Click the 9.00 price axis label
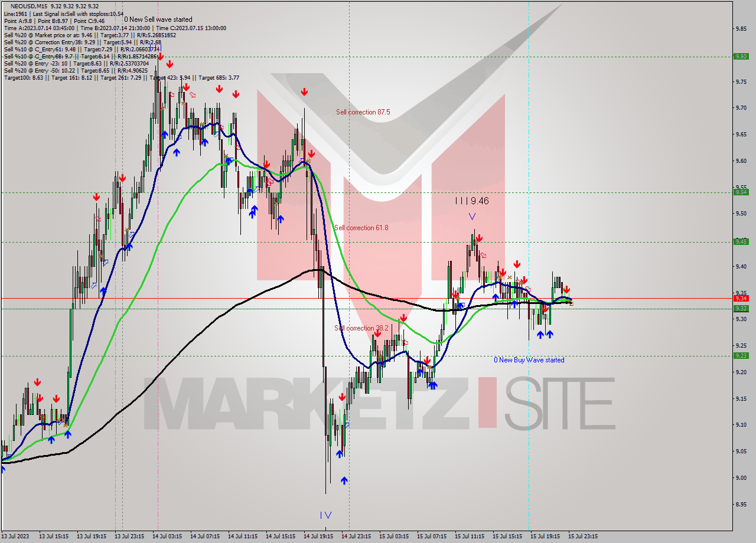 point(742,478)
